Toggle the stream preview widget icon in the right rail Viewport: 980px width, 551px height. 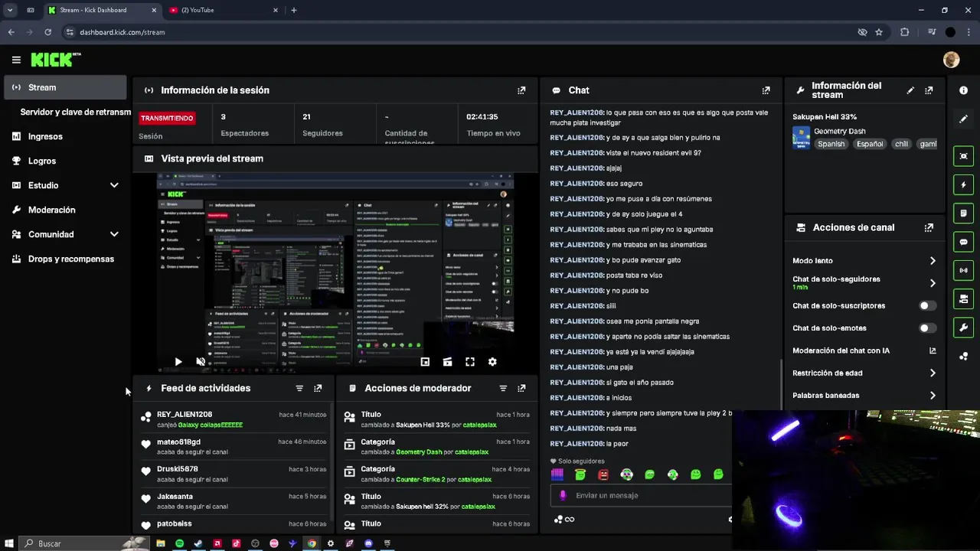point(963,156)
